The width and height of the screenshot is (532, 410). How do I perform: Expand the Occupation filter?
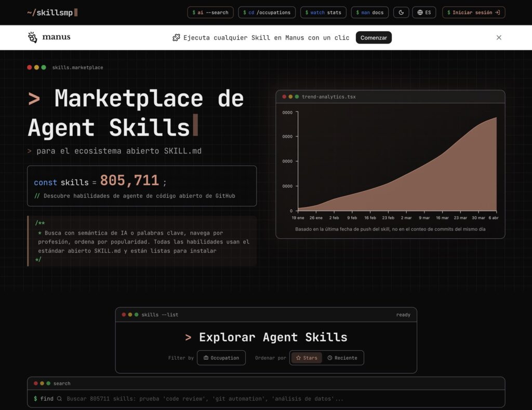221,358
